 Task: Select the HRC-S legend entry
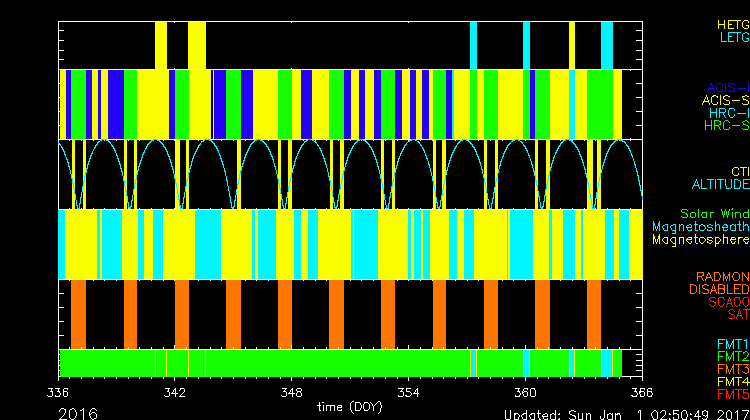pyautogui.click(x=725, y=126)
